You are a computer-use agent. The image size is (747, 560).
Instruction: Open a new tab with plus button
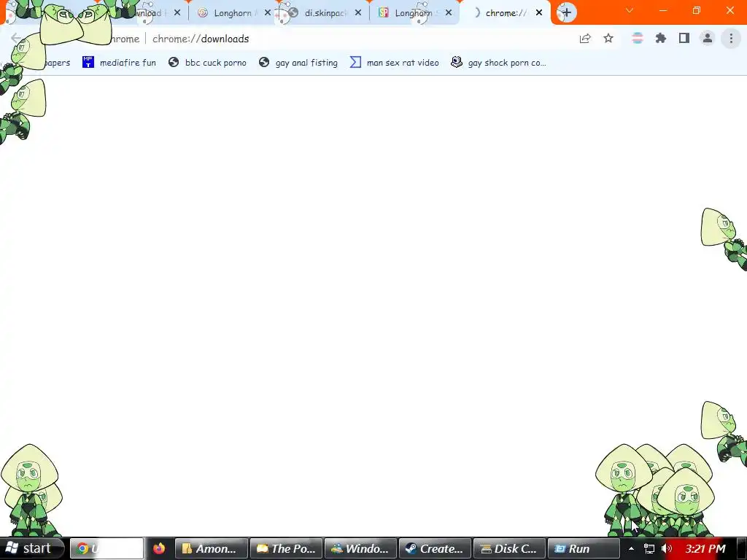[566, 12]
